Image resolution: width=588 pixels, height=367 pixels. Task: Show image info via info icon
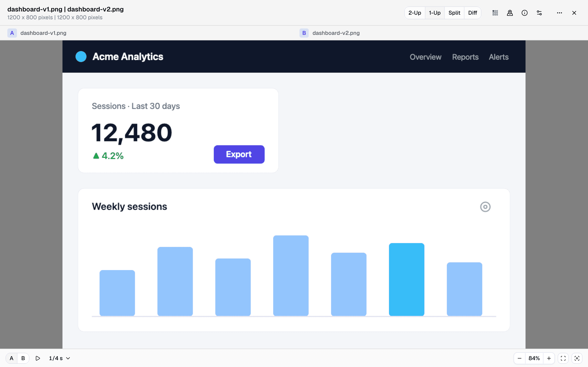524,13
